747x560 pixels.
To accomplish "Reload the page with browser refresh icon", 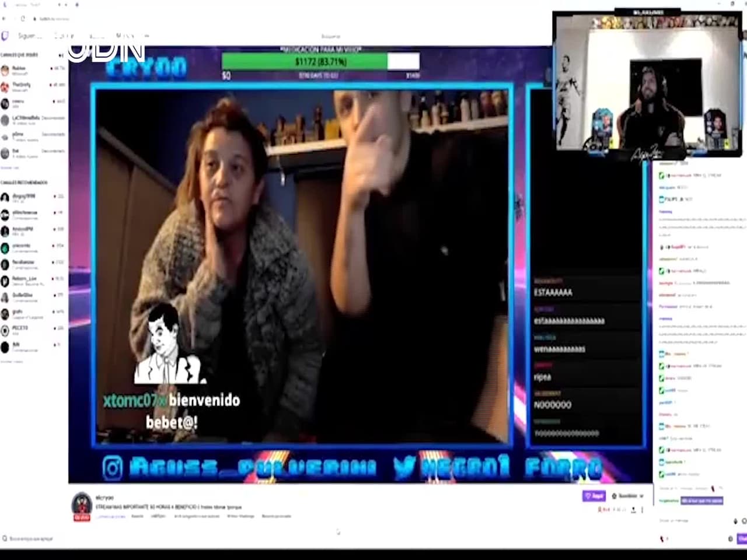I will [23, 19].
